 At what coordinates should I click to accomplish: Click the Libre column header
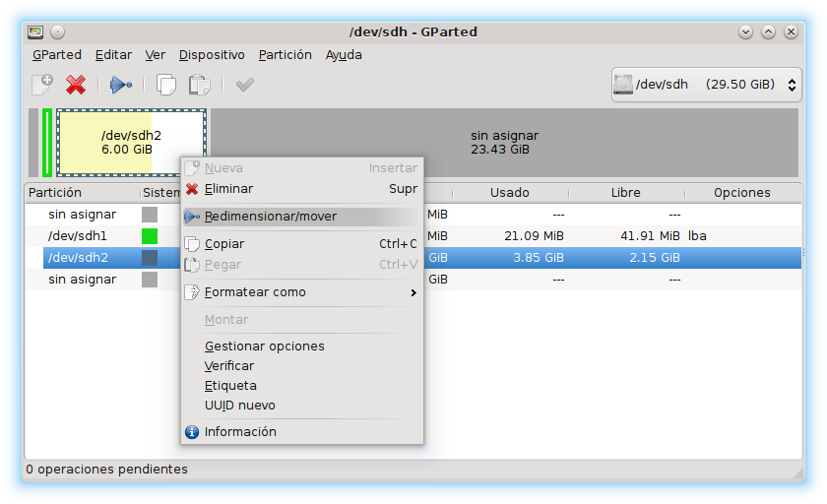(x=625, y=193)
